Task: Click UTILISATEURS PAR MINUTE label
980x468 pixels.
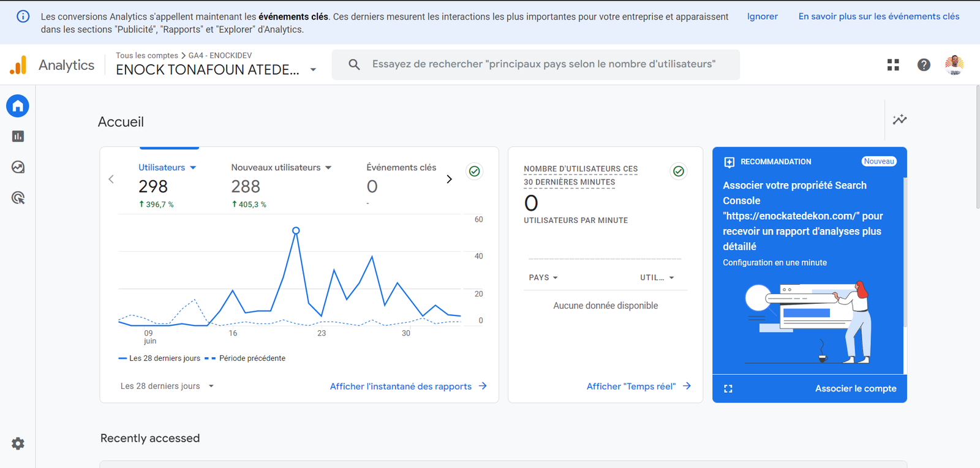Action: click(576, 220)
